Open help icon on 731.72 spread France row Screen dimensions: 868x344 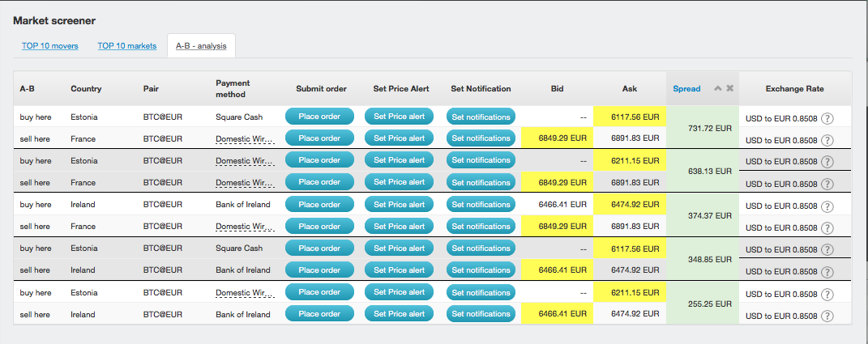(x=827, y=141)
